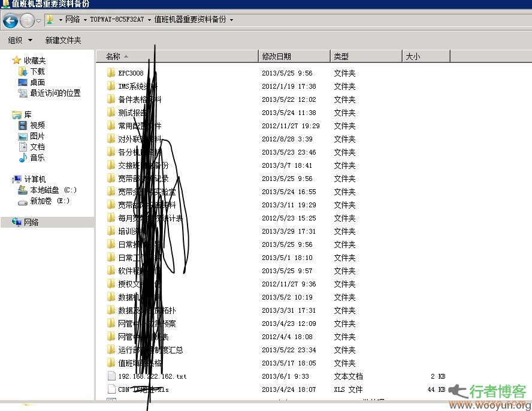The width and height of the screenshot is (532, 411).
Task: Open the 图片 library
Action: click(37, 136)
